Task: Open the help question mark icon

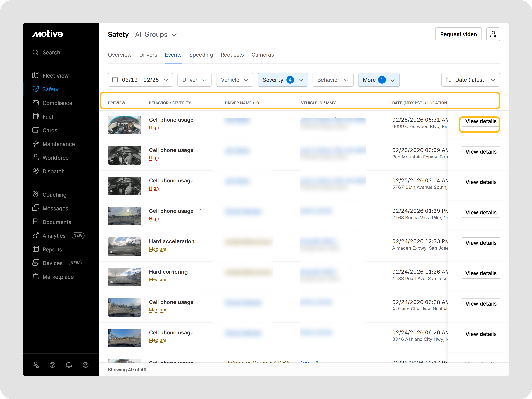Action: pyautogui.click(x=52, y=365)
